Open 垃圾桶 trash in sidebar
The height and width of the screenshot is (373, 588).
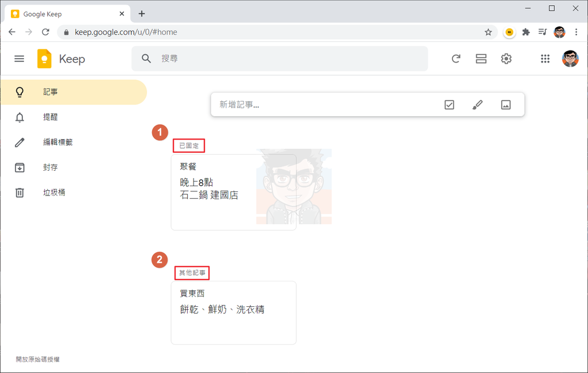pos(73,193)
